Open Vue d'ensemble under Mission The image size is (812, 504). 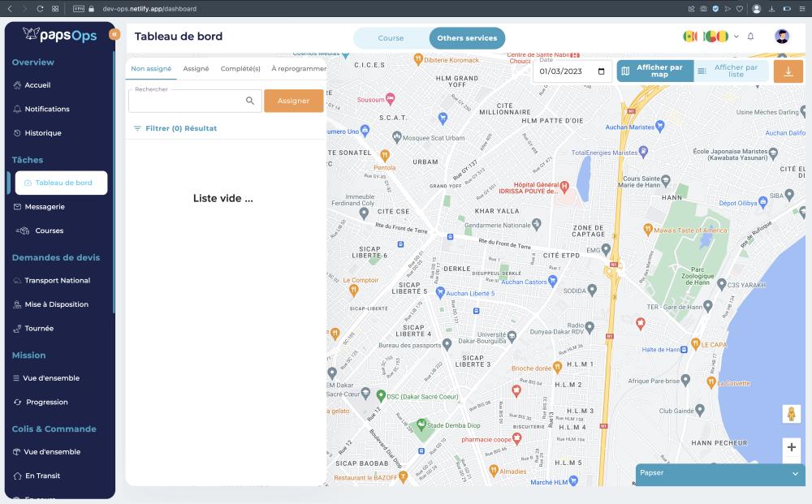(x=46, y=378)
